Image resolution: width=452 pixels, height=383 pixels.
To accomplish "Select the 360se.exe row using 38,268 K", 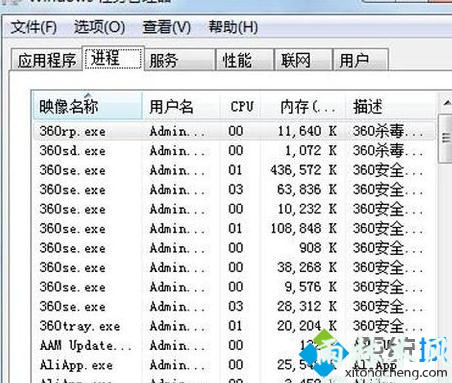I will (234, 267).
